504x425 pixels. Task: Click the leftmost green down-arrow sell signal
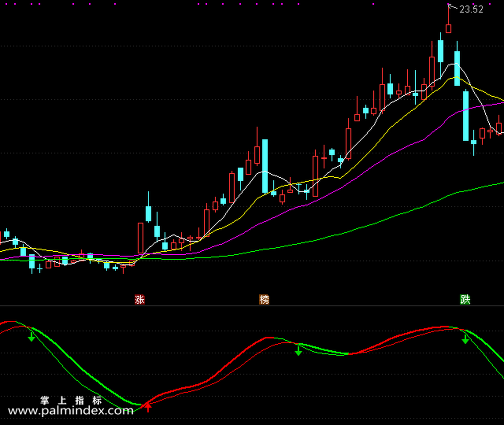coord(32,337)
